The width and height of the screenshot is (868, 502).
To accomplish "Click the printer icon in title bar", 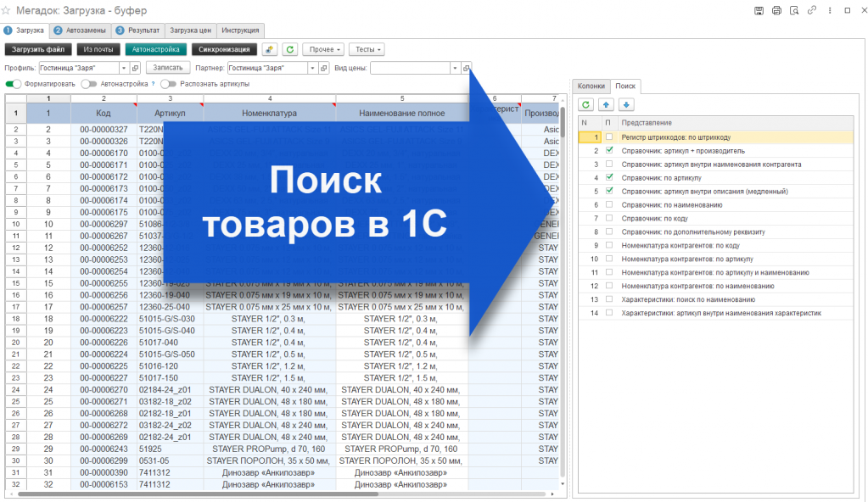I will 776,10.
